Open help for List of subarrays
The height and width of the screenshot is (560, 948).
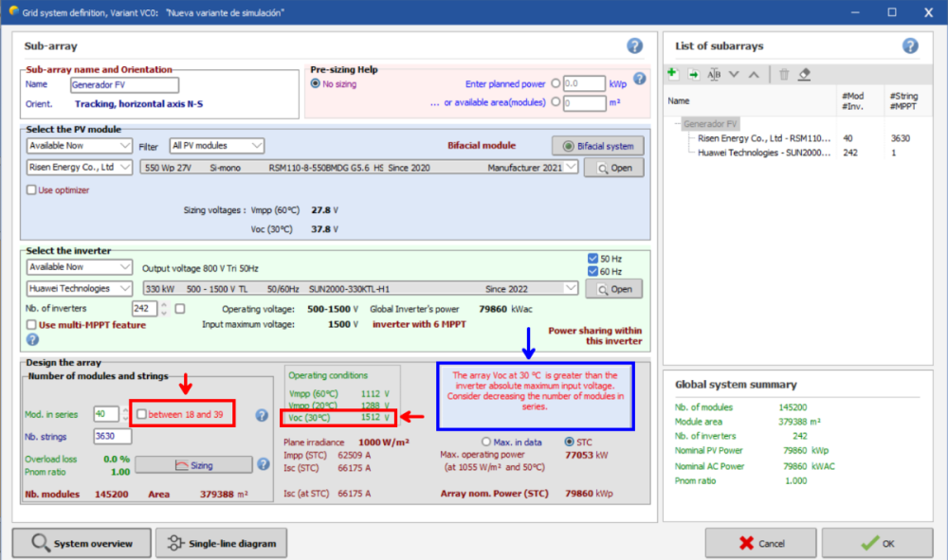click(910, 45)
